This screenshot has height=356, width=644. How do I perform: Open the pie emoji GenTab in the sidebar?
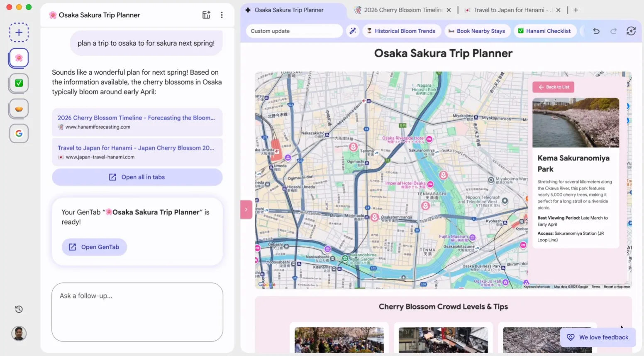pyautogui.click(x=18, y=108)
